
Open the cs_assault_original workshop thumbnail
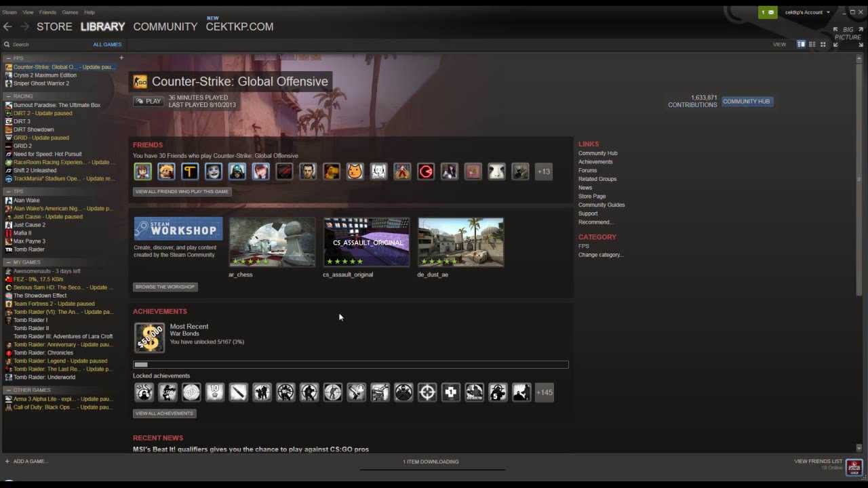pos(366,242)
